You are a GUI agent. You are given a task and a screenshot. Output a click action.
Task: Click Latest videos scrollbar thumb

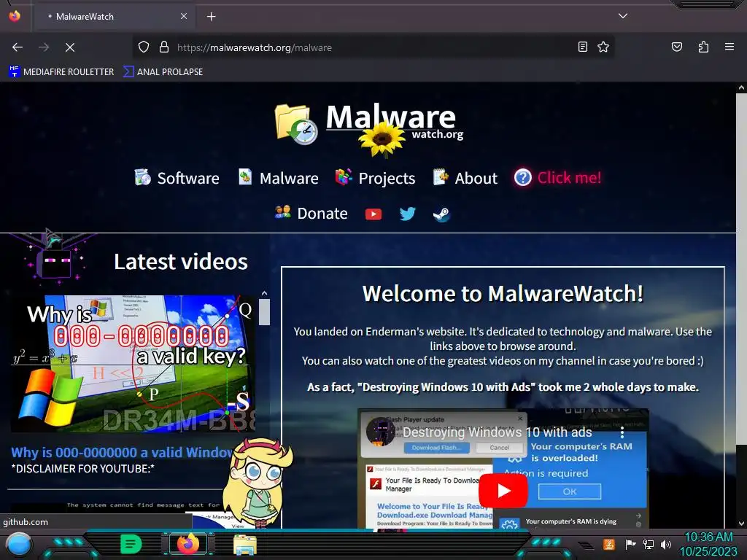point(264,312)
